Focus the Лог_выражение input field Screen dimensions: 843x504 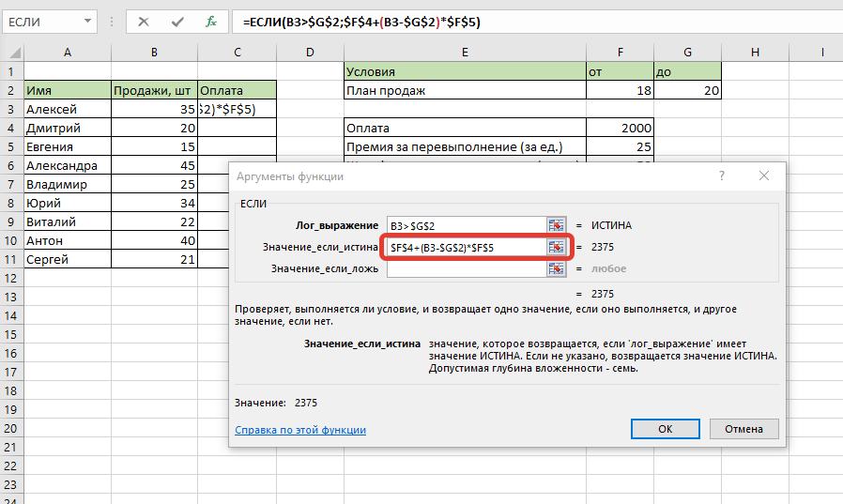tap(467, 225)
